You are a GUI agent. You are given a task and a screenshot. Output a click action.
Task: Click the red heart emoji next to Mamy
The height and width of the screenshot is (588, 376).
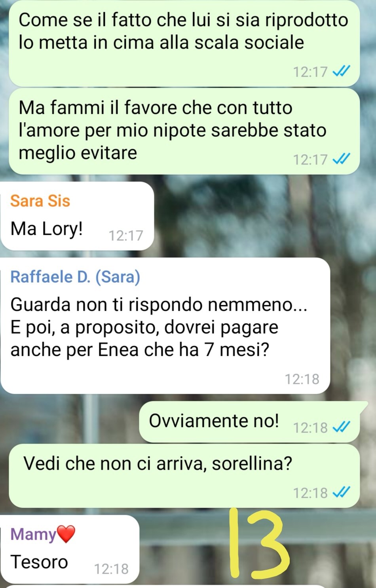click(x=66, y=534)
